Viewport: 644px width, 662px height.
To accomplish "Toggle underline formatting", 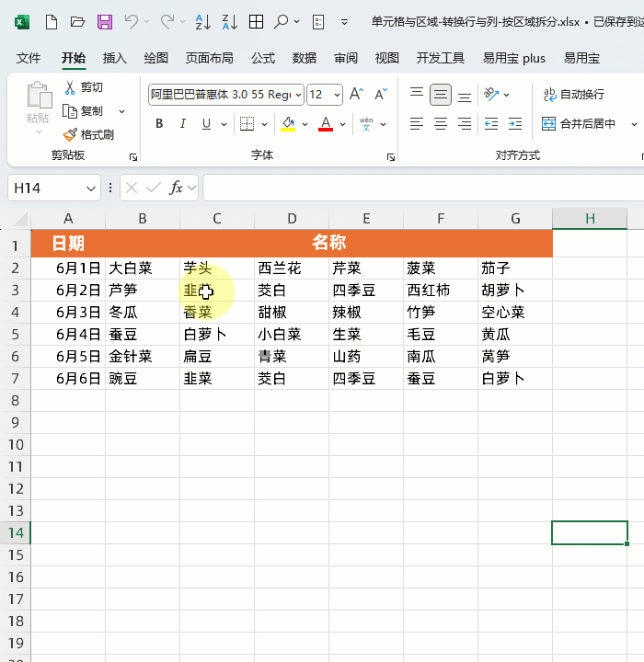I will [206, 124].
